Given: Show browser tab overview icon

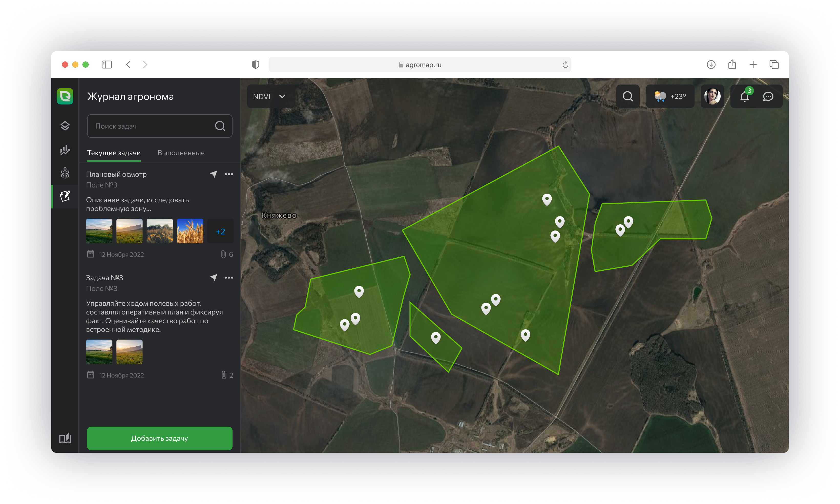Looking at the screenshot, I should (x=774, y=65).
